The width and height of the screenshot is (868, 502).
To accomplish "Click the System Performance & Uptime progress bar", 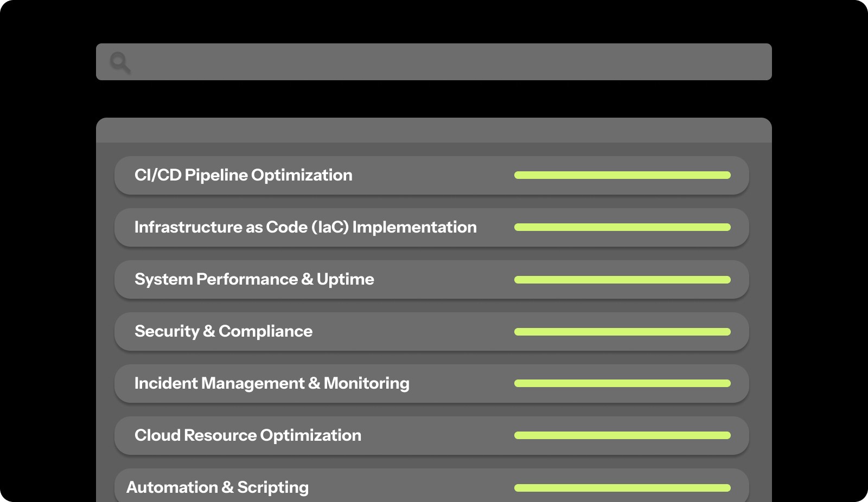I will (622, 279).
